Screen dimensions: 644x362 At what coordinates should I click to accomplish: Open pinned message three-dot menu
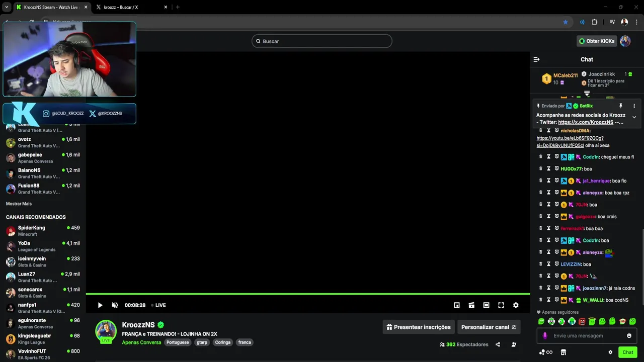click(x=634, y=106)
